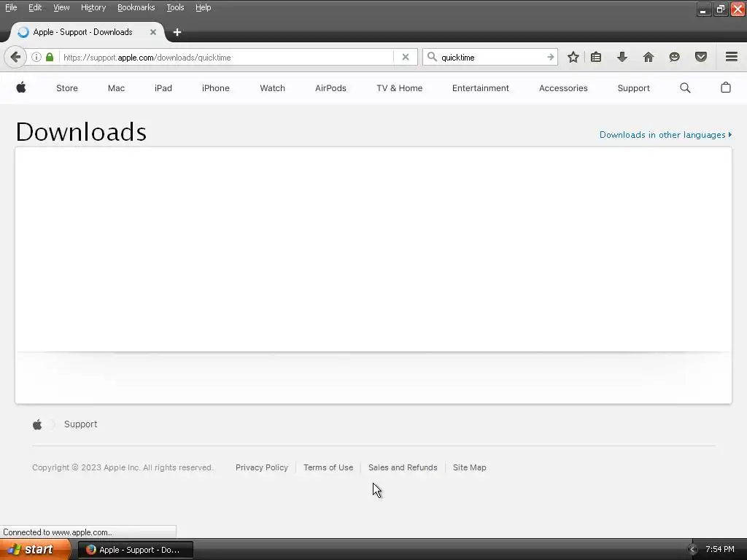
Task: Click the quicktime search field
Action: point(492,57)
